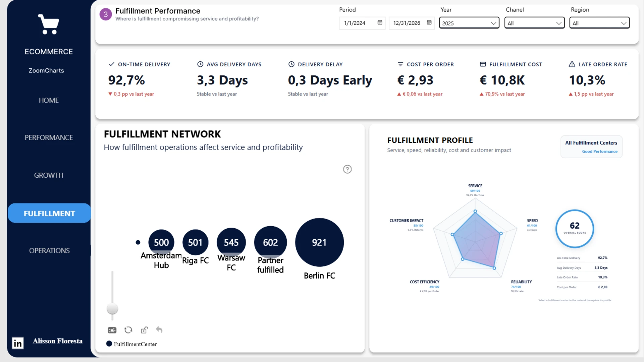Toggle the FulfillmentCenter legend item
This screenshot has height=362, width=644.
[131, 344]
